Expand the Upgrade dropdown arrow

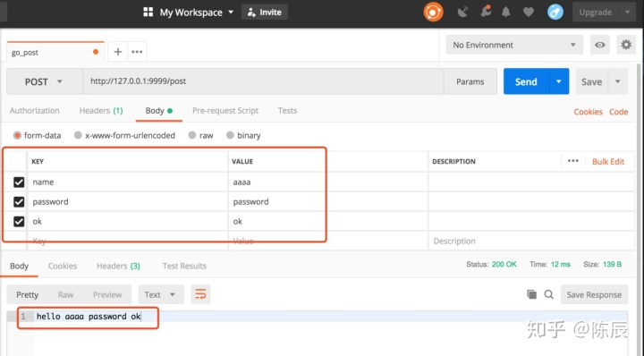coord(627,12)
